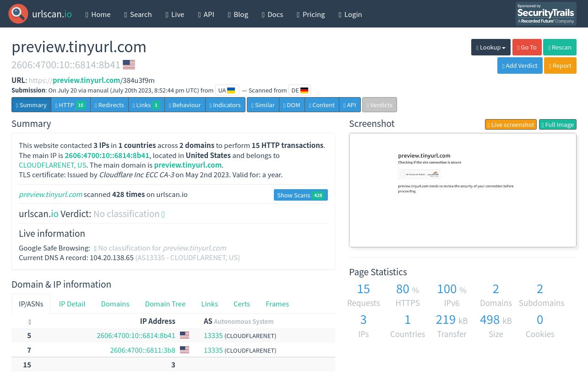The image size is (588, 382).
Task: Select the Links tab with 1 badge
Action: point(146,105)
